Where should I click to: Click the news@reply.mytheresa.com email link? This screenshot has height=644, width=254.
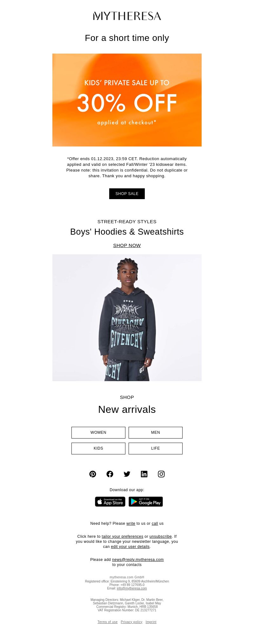click(138, 560)
